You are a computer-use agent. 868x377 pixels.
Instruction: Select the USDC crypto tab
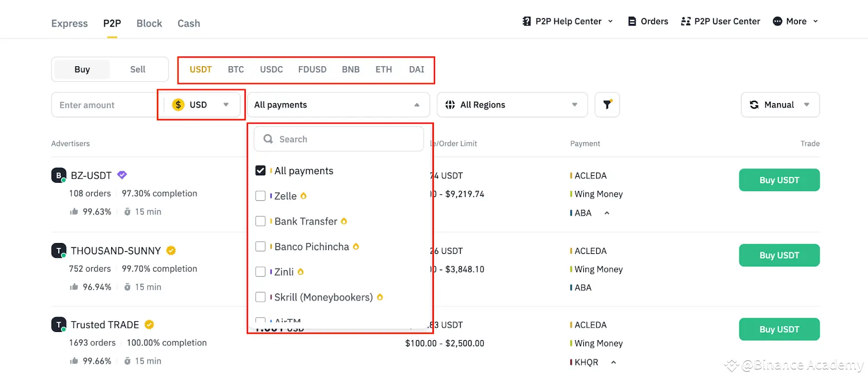271,69
